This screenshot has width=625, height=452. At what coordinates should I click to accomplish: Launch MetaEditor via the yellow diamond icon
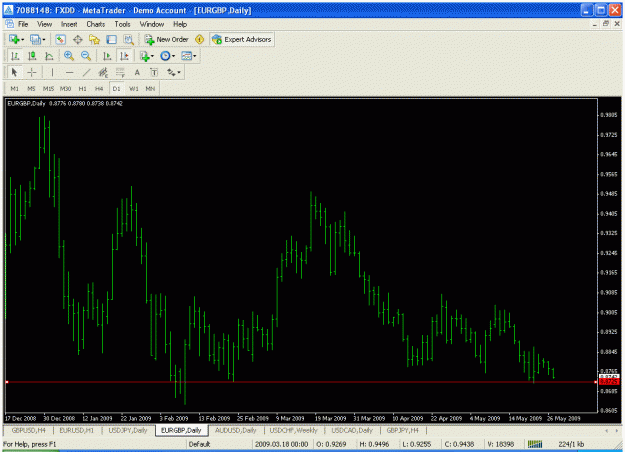point(199,39)
